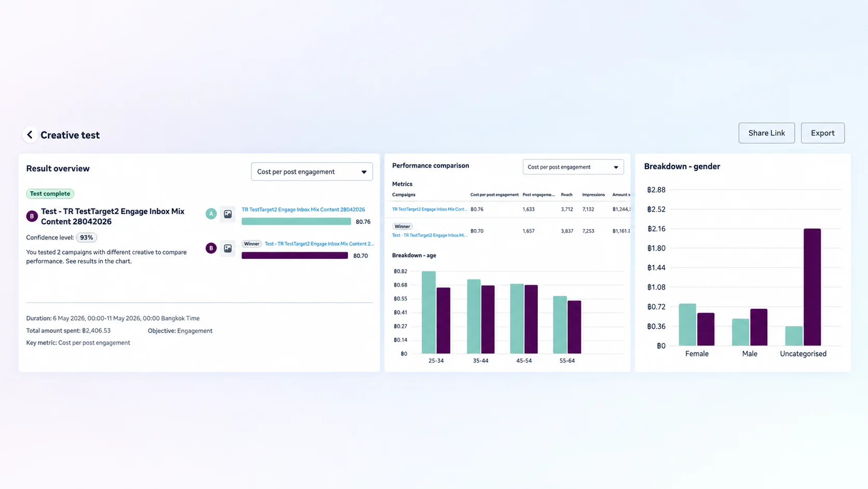Viewport: 868px width, 489px height.
Task: Click Cost per post engagement column header
Action: click(x=494, y=195)
